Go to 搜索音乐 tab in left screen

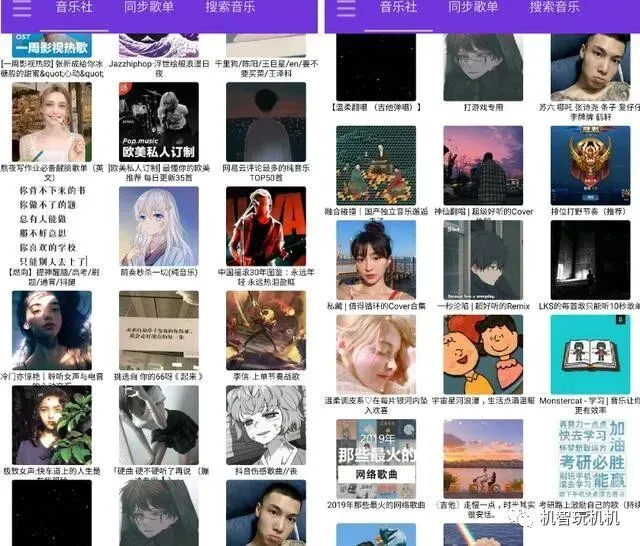click(230, 7)
